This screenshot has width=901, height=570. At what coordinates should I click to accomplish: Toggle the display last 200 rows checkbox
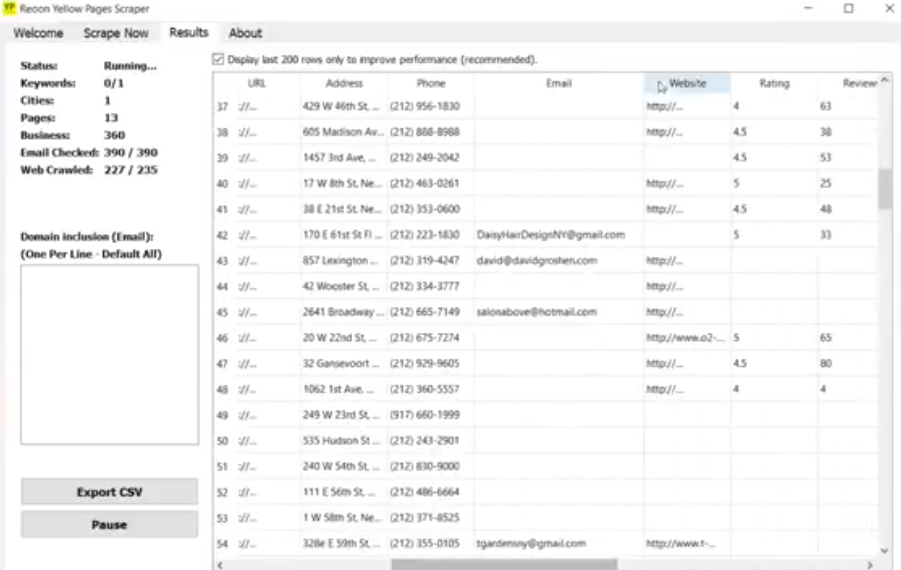click(219, 60)
